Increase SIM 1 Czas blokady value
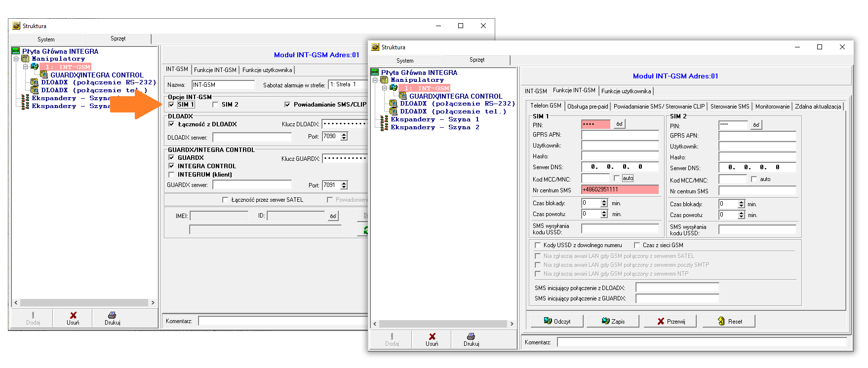 click(604, 201)
